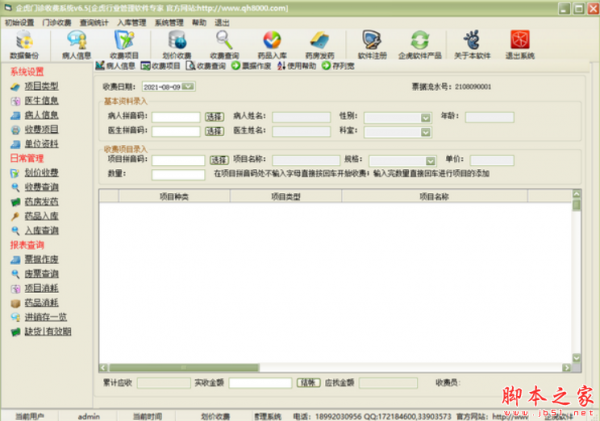Click the 药品入库 toolbar icon

[272, 45]
